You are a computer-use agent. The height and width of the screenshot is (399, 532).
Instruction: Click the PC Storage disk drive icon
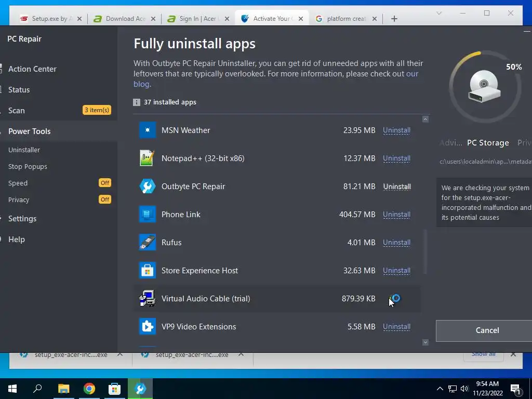[484, 86]
